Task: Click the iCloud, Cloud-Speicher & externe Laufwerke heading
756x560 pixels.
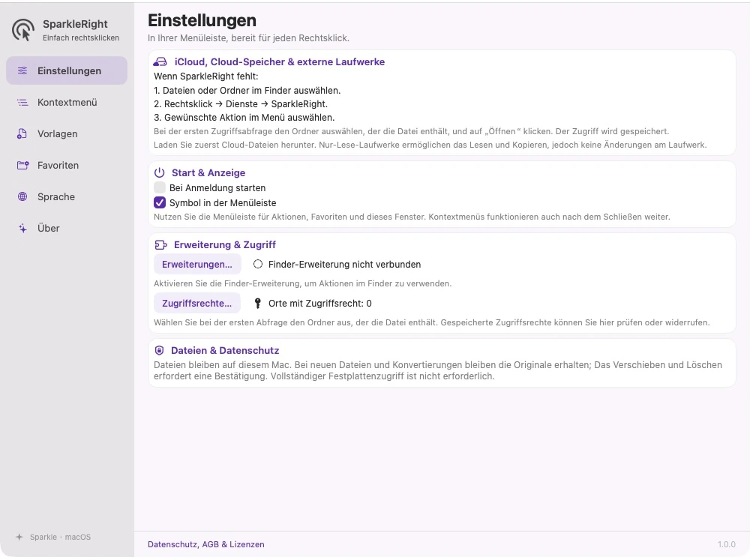Action: [x=280, y=61]
